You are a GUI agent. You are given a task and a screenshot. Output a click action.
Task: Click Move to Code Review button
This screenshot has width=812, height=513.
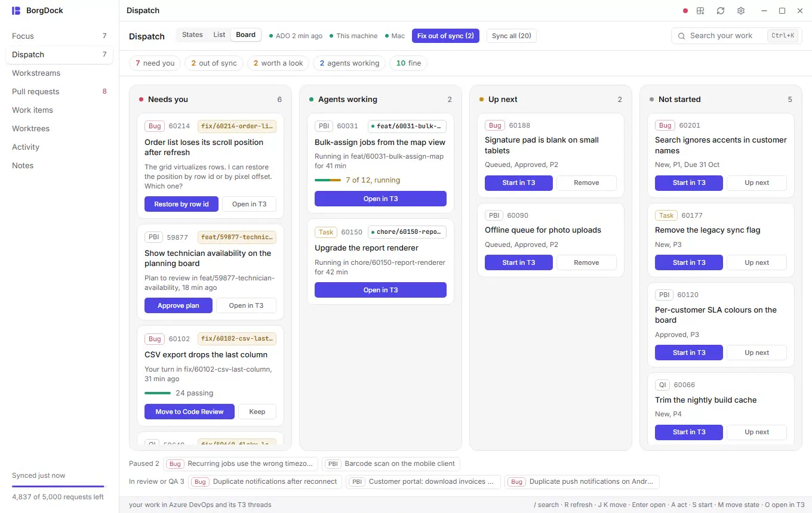189,412
